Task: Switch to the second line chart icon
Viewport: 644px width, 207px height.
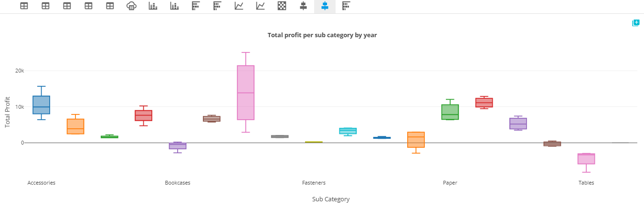Action: coord(260,6)
